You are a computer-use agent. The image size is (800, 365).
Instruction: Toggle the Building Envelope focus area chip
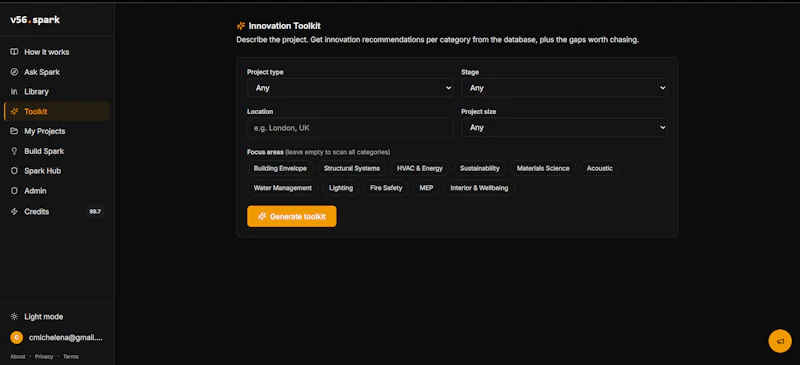point(280,168)
